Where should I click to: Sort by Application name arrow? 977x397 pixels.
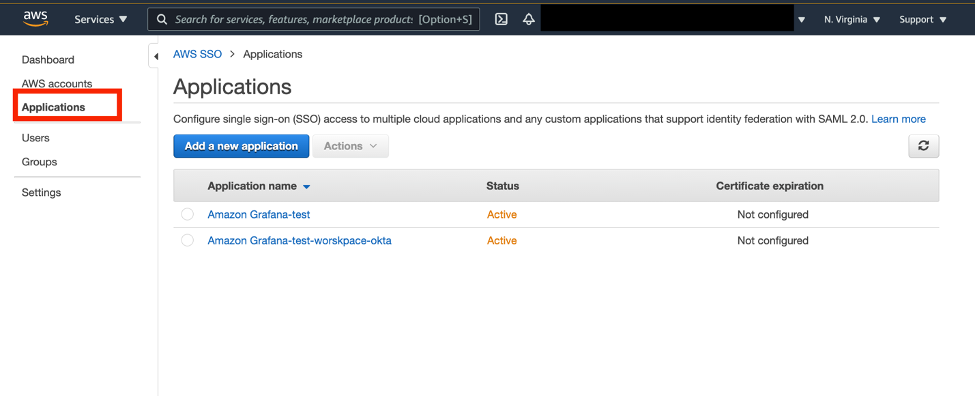click(306, 186)
